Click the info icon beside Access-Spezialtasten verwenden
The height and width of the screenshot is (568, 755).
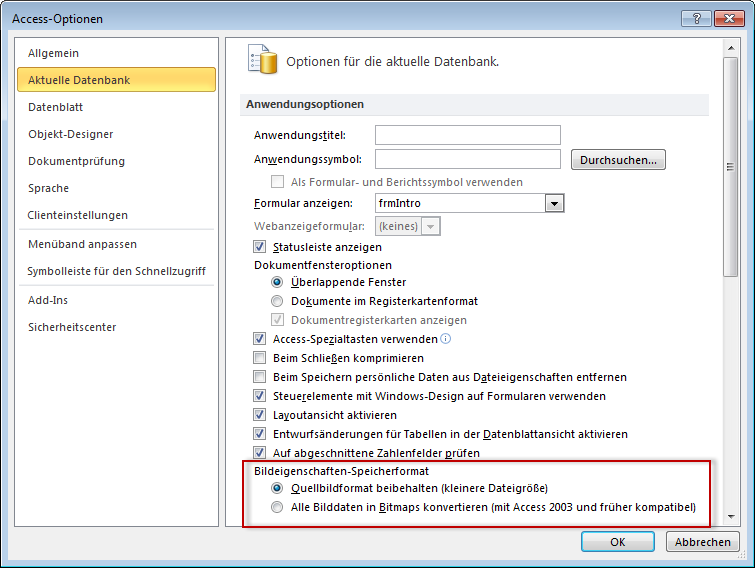[446, 339]
